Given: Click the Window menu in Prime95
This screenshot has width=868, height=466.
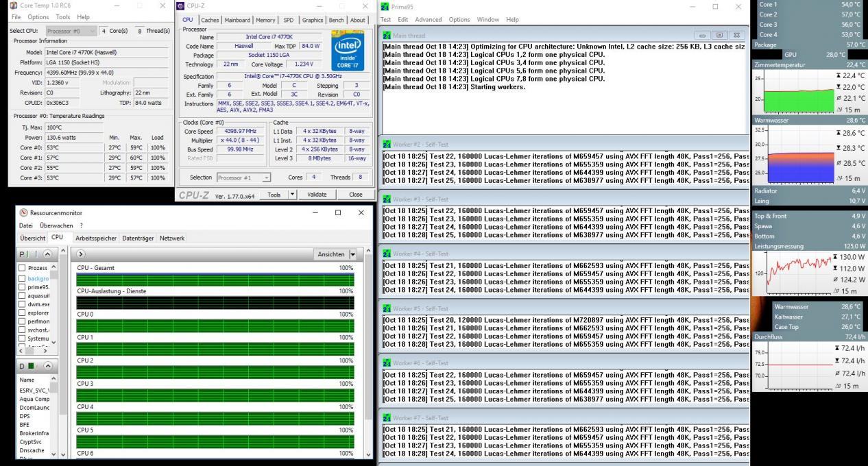Looking at the screenshot, I should click(x=488, y=20).
